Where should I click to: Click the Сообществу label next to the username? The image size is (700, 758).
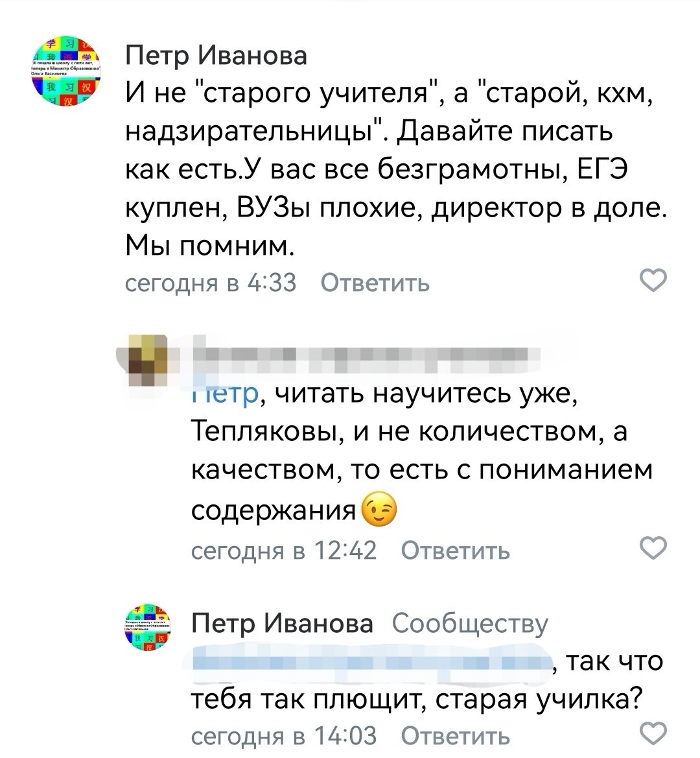pos(469,624)
